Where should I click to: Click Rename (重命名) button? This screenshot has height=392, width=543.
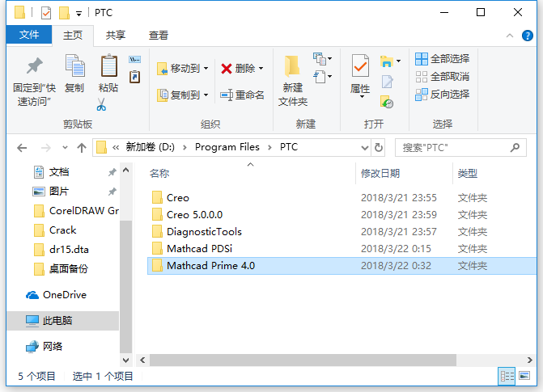(242, 95)
